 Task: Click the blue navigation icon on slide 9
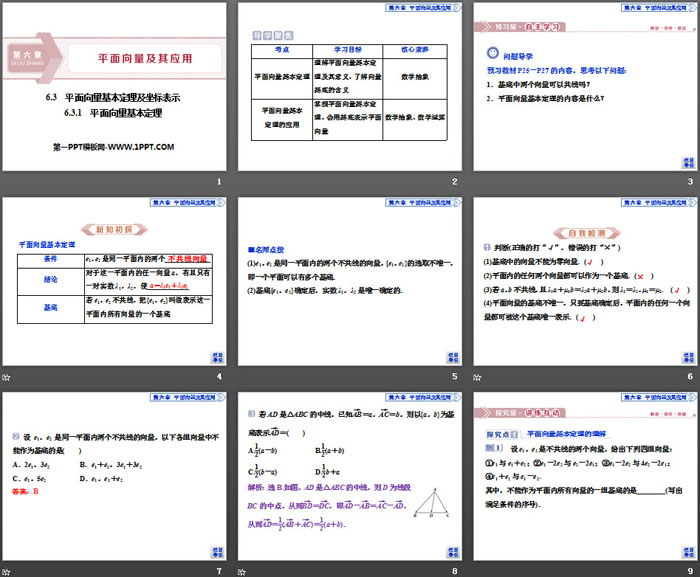pyautogui.click(x=688, y=552)
